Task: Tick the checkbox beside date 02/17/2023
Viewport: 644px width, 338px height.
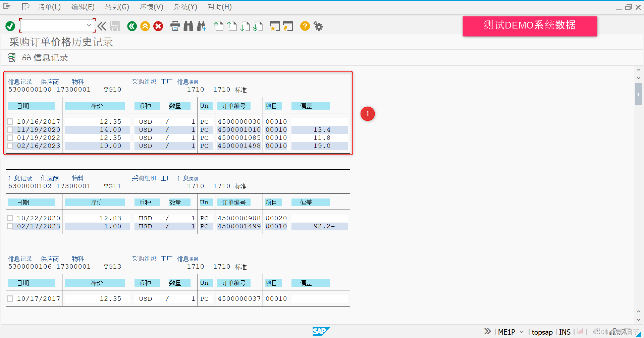Action: [x=10, y=226]
